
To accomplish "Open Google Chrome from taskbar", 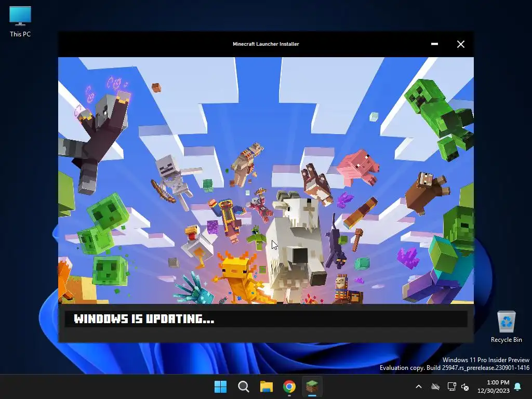I will [x=289, y=387].
